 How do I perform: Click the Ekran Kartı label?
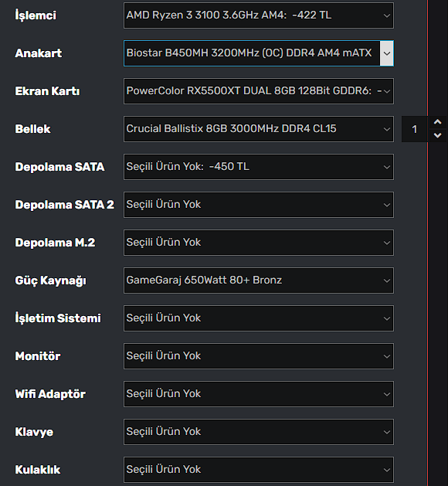coord(47,91)
